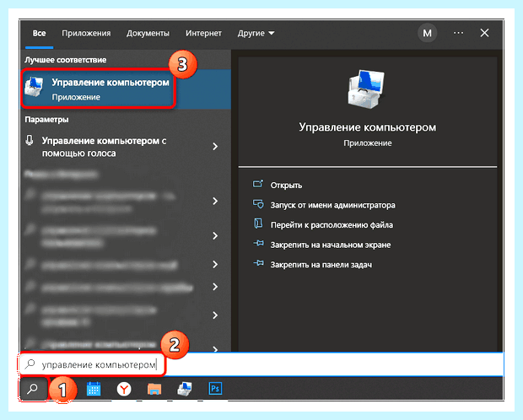Click Открыть in the preview pane

tap(286, 186)
